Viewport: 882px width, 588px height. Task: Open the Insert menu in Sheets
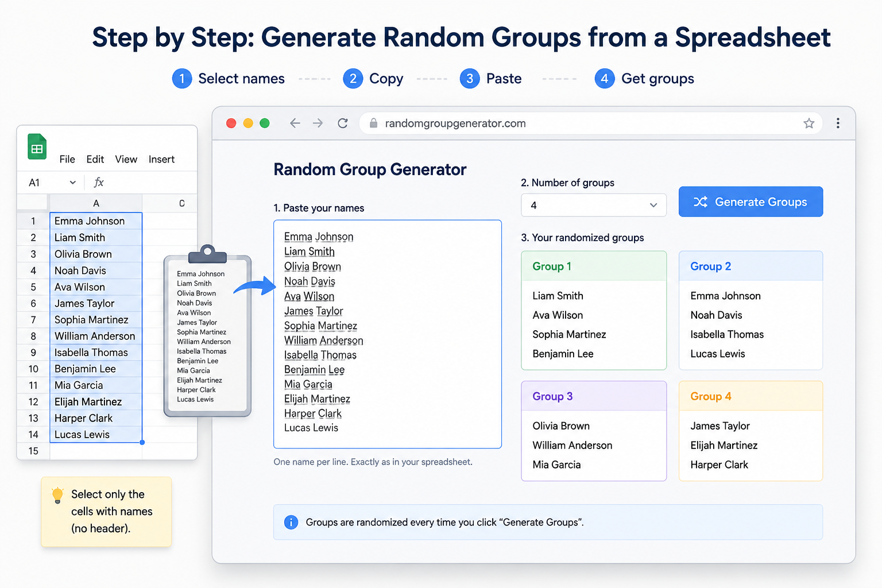pos(161,159)
